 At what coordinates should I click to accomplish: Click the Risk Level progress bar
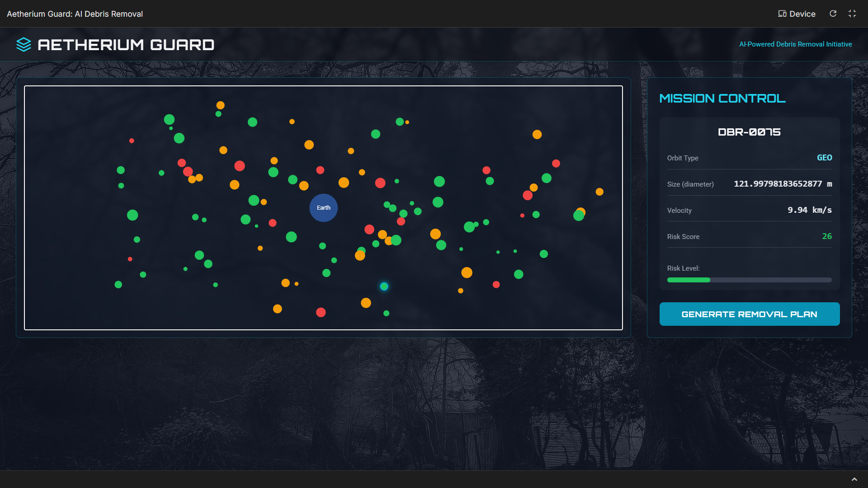(750, 280)
